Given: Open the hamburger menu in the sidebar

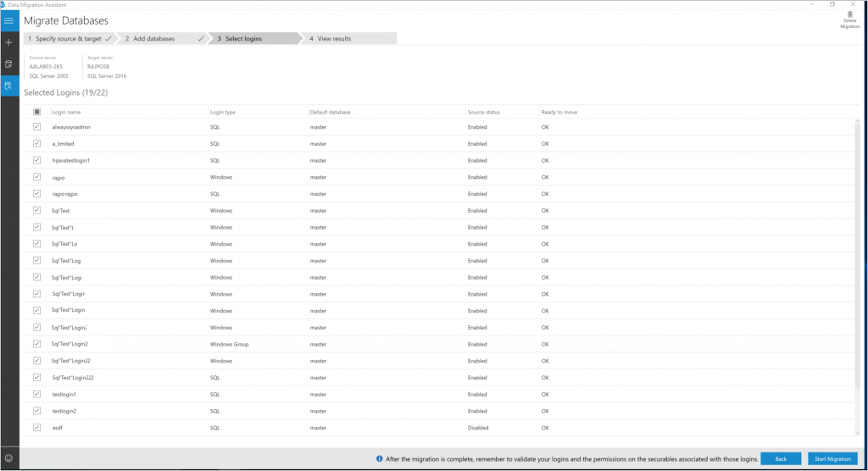Looking at the screenshot, I should (8, 21).
